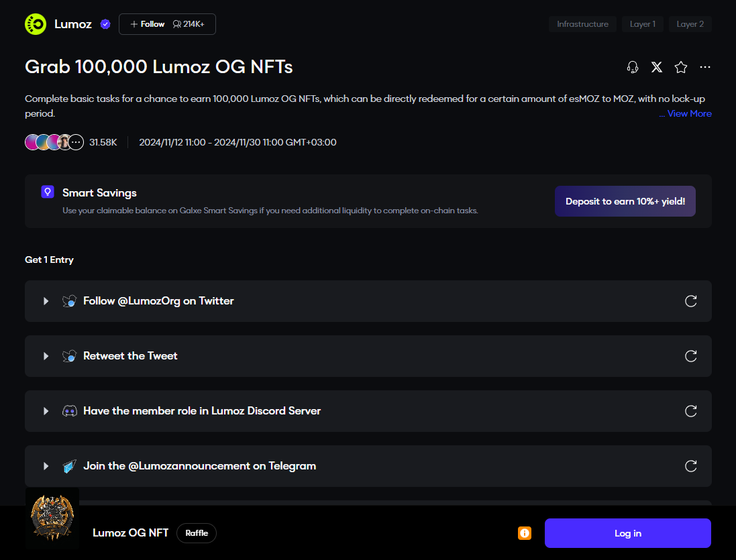Click the Log in button
Screen dimensions: 736x560
[x=627, y=533]
